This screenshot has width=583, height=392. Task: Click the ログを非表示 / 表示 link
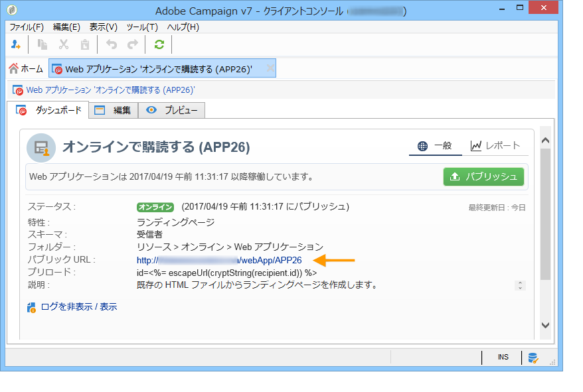79,307
